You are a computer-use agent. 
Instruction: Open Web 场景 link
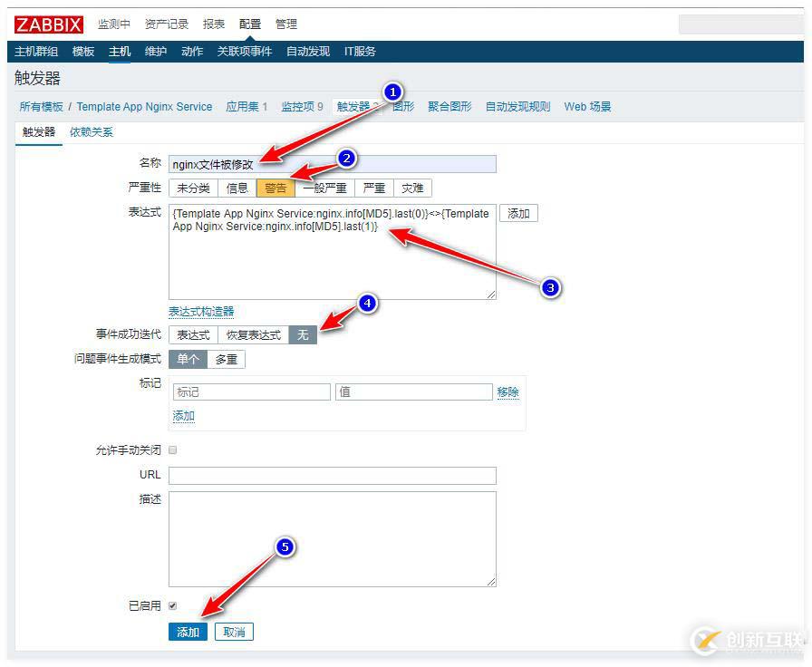(588, 107)
